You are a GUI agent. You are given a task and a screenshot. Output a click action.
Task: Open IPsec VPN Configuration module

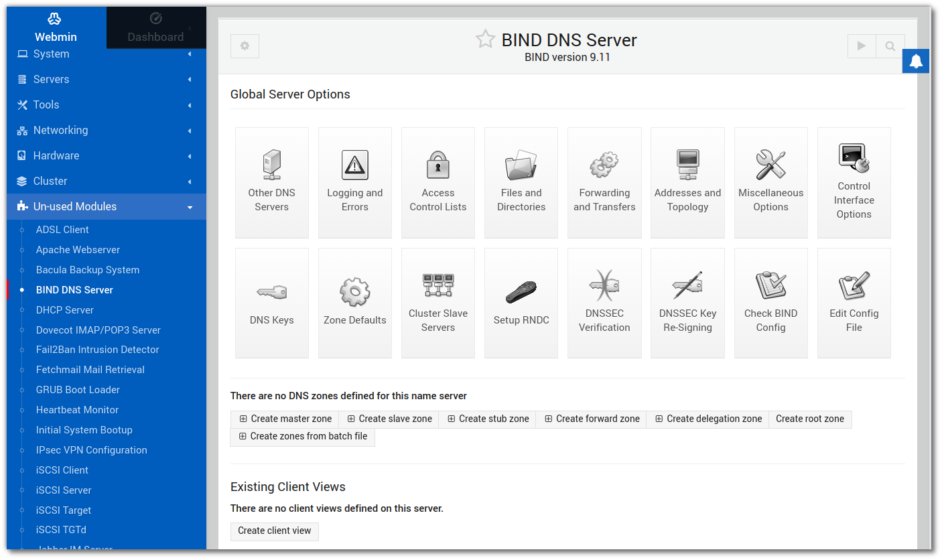pyautogui.click(x=92, y=450)
